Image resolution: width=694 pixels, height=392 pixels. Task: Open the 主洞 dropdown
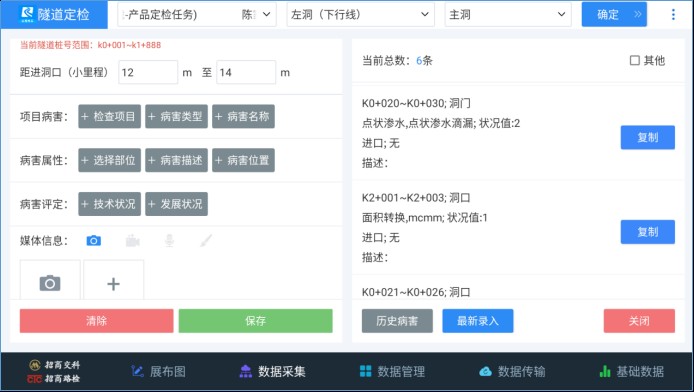[x=508, y=15]
